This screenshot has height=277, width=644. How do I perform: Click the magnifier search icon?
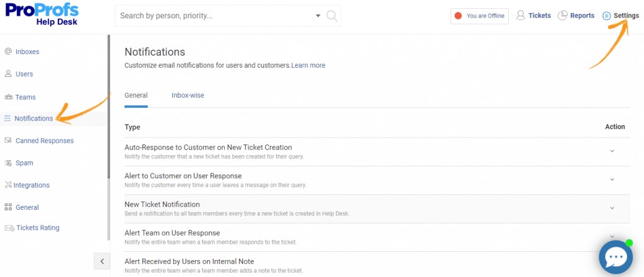point(331,16)
